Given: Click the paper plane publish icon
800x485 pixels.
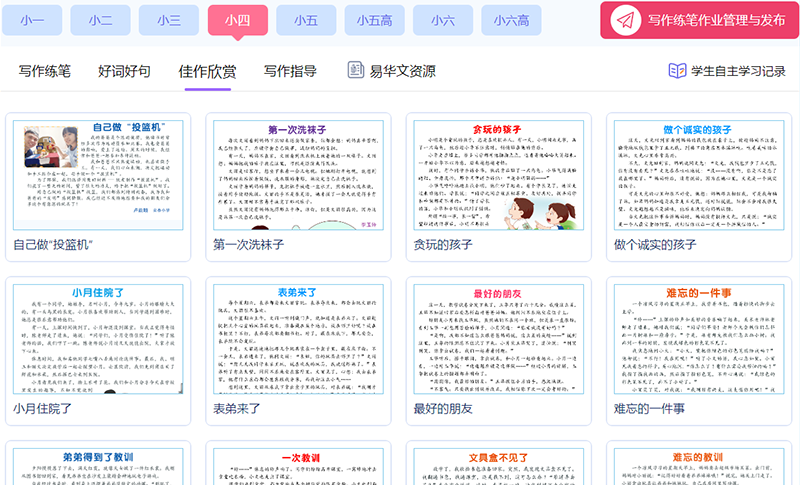Looking at the screenshot, I should [x=625, y=20].
